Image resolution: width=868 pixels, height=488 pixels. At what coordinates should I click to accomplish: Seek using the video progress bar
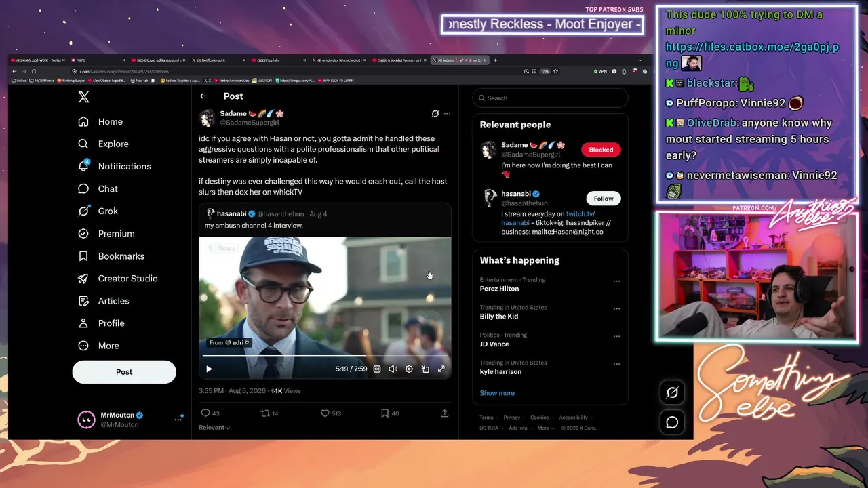click(325, 356)
